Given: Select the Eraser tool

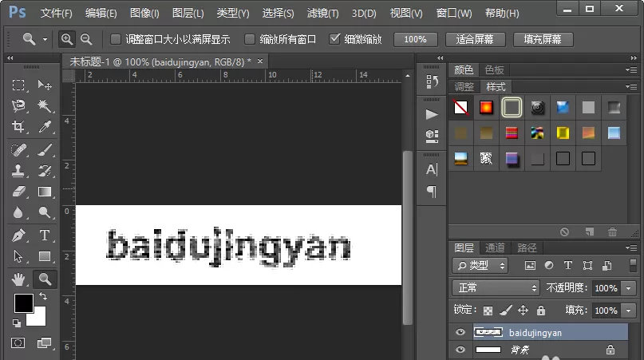Looking at the screenshot, I should (x=18, y=192).
